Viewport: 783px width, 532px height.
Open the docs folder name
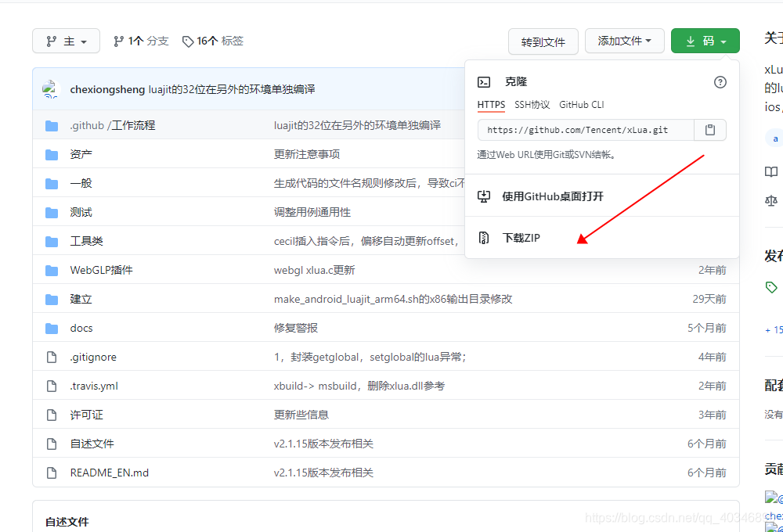(x=81, y=328)
